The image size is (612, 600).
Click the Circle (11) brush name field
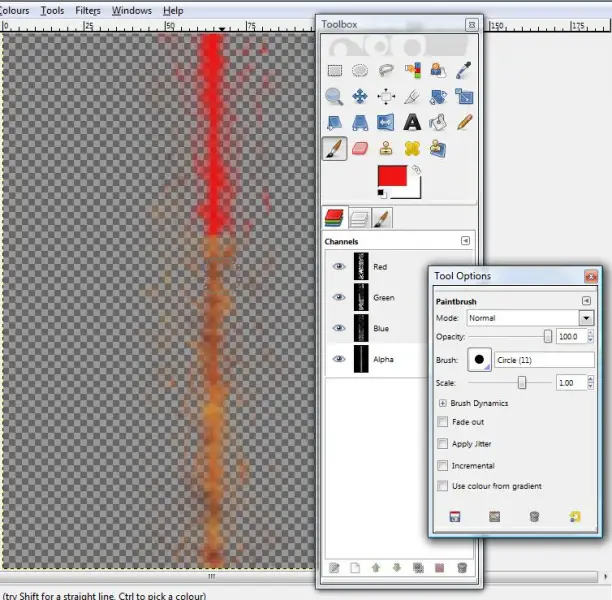click(544, 360)
